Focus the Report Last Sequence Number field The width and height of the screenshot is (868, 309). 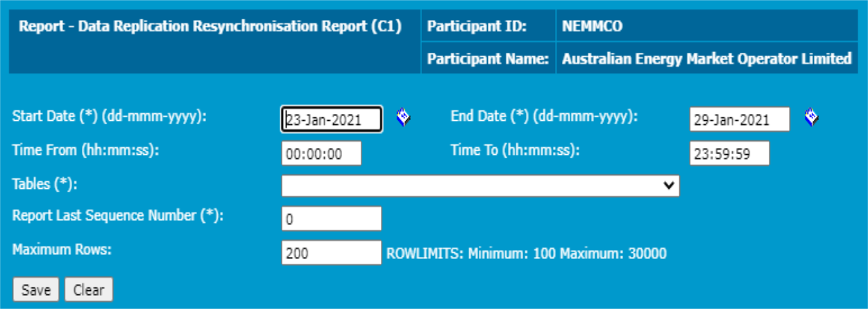332,219
